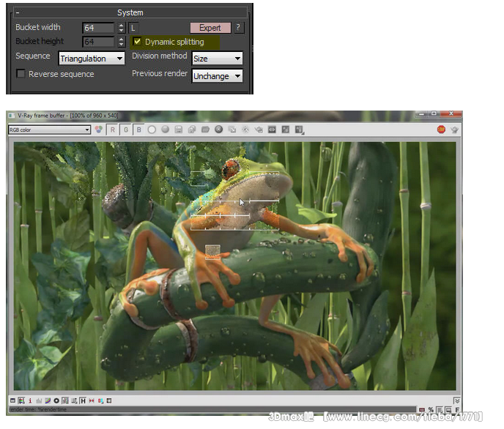Toggle the Dynamic splitting checkbox
The image size is (504, 429).
pyautogui.click(x=137, y=42)
